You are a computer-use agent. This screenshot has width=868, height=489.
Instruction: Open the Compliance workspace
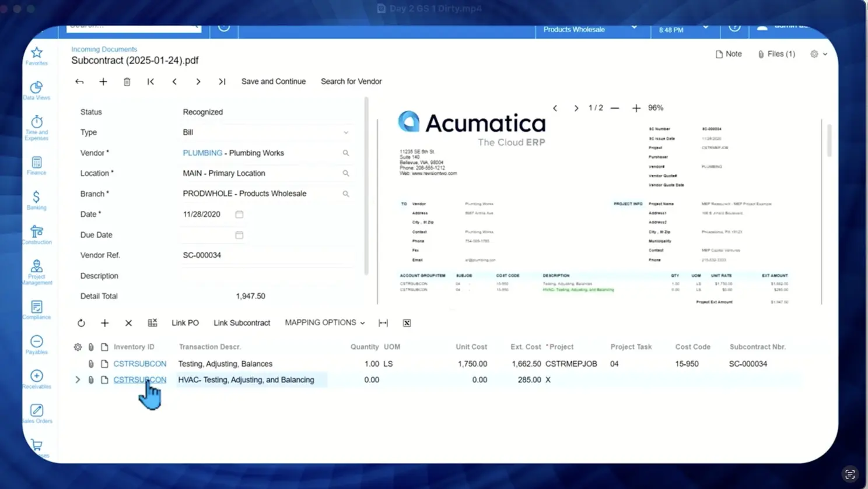(x=36, y=310)
